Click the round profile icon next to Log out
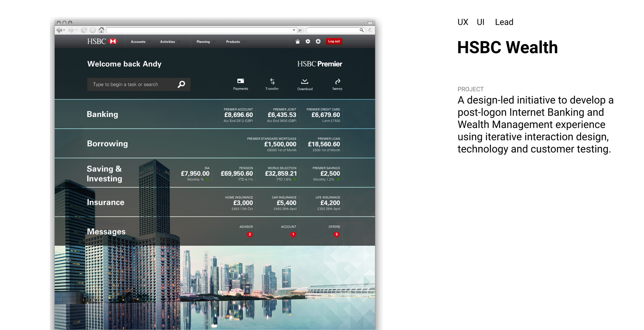The height and width of the screenshot is (330, 644). tap(318, 41)
